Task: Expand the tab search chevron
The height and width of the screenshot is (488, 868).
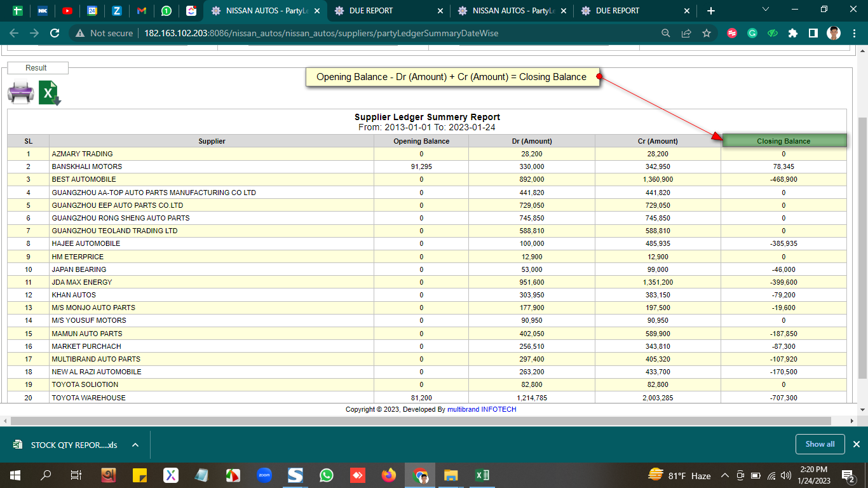Action: tap(766, 10)
